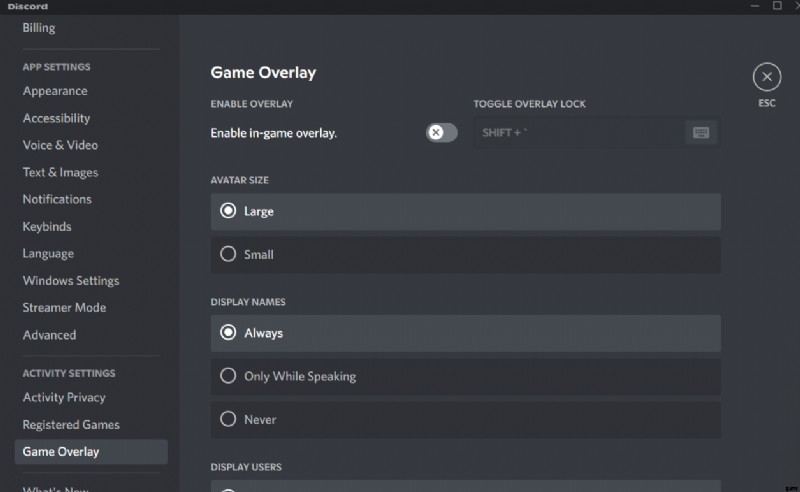Go to Keybinds settings
This screenshot has width=800, height=492.
(47, 227)
